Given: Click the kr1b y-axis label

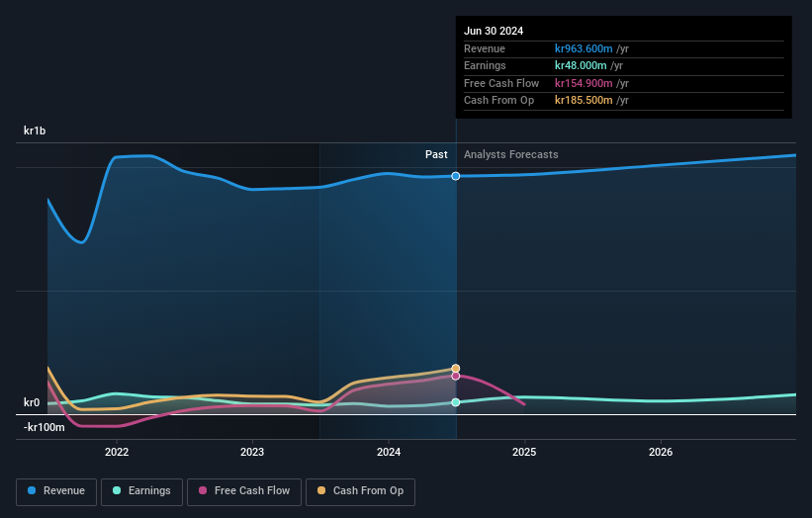Looking at the screenshot, I should 35,130.
